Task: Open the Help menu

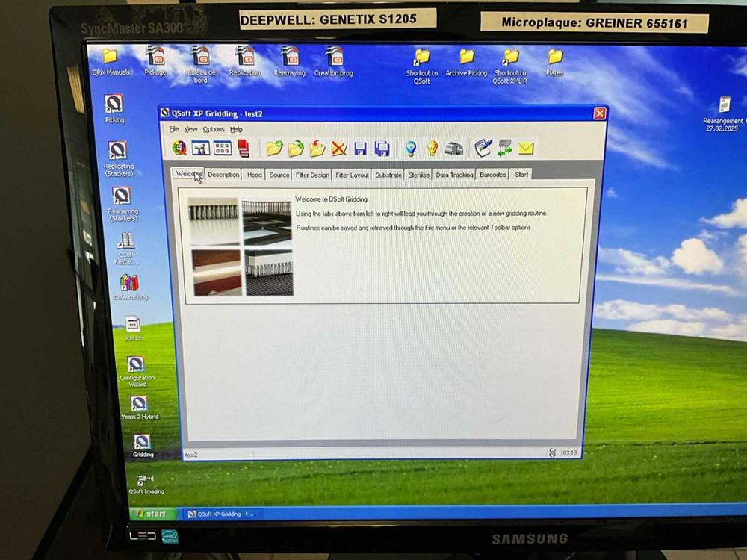Action: point(236,129)
